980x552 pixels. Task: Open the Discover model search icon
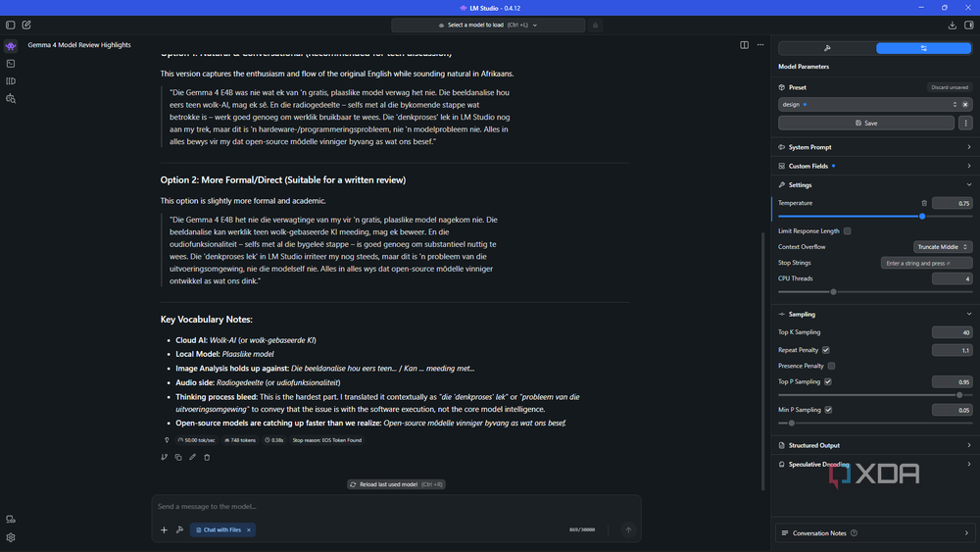pyautogui.click(x=11, y=99)
